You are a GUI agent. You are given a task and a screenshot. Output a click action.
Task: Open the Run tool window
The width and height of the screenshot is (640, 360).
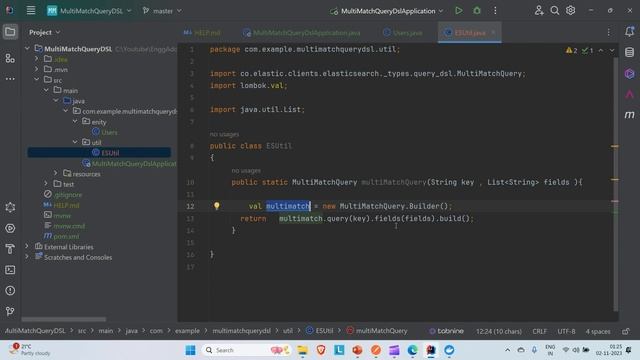click(10, 228)
